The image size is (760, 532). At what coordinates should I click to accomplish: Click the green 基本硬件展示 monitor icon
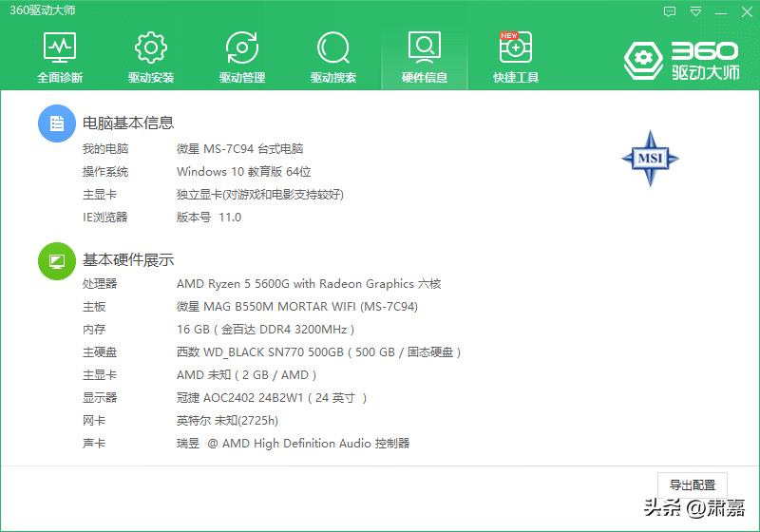pyautogui.click(x=57, y=261)
